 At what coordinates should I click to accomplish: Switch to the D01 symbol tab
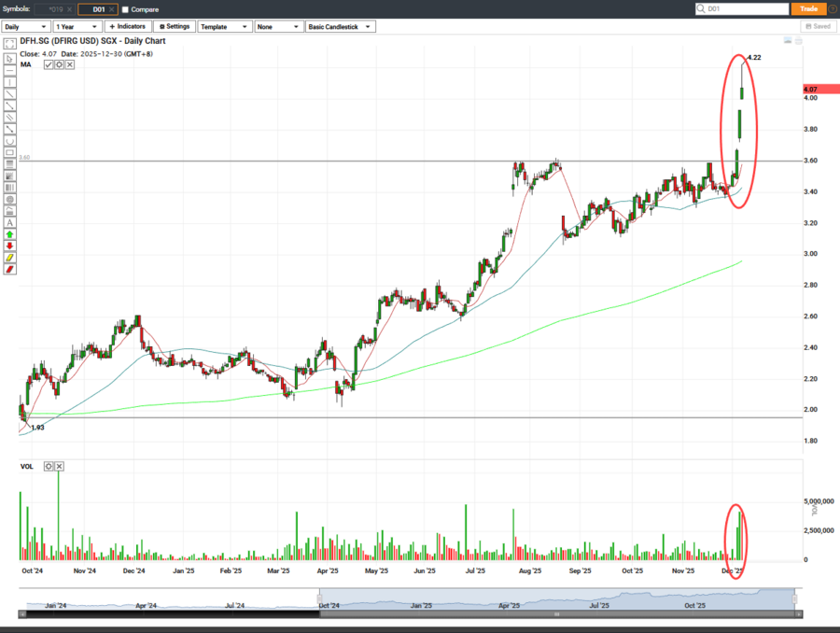click(x=97, y=9)
